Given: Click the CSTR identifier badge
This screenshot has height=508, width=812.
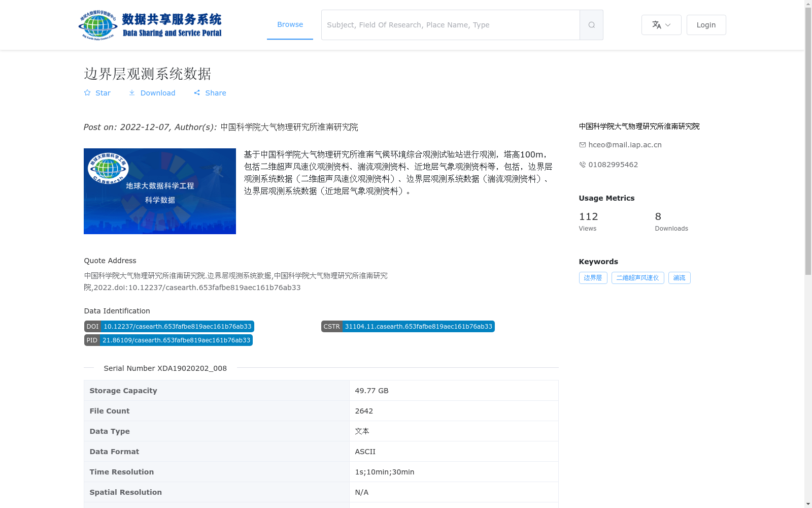Looking at the screenshot, I should (x=408, y=327).
